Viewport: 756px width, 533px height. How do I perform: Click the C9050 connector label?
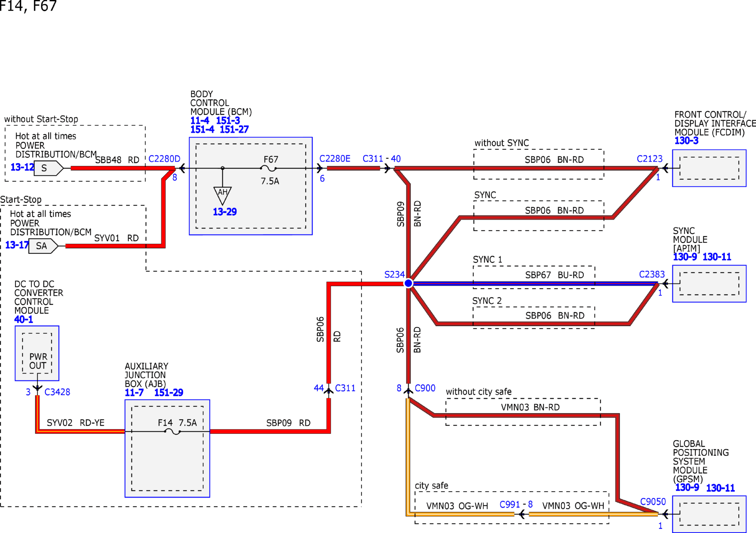653,502
